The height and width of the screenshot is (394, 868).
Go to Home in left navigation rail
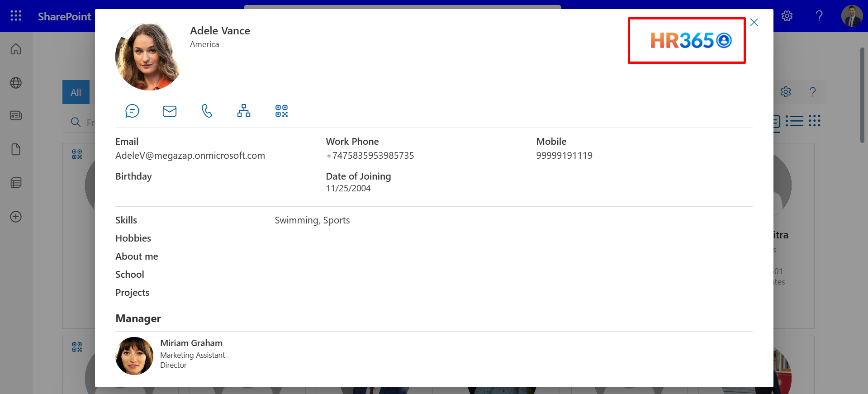click(x=16, y=49)
